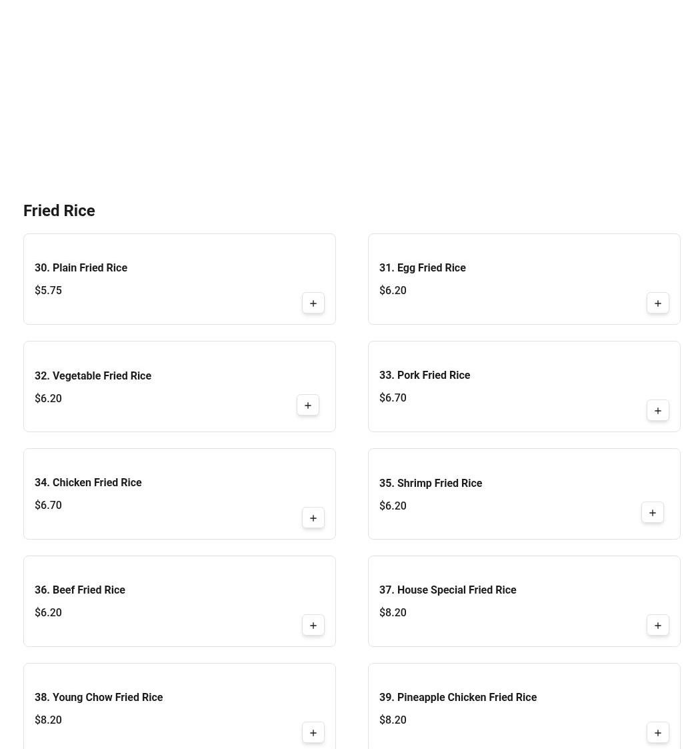Add Pineapple Chicken Fried Rice to order

[x=657, y=733]
